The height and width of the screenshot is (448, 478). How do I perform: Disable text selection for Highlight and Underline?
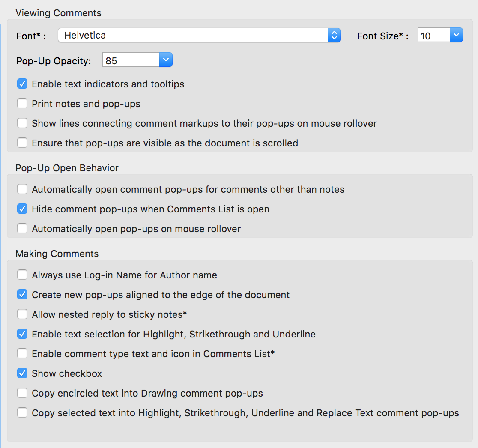coord(22,334)
